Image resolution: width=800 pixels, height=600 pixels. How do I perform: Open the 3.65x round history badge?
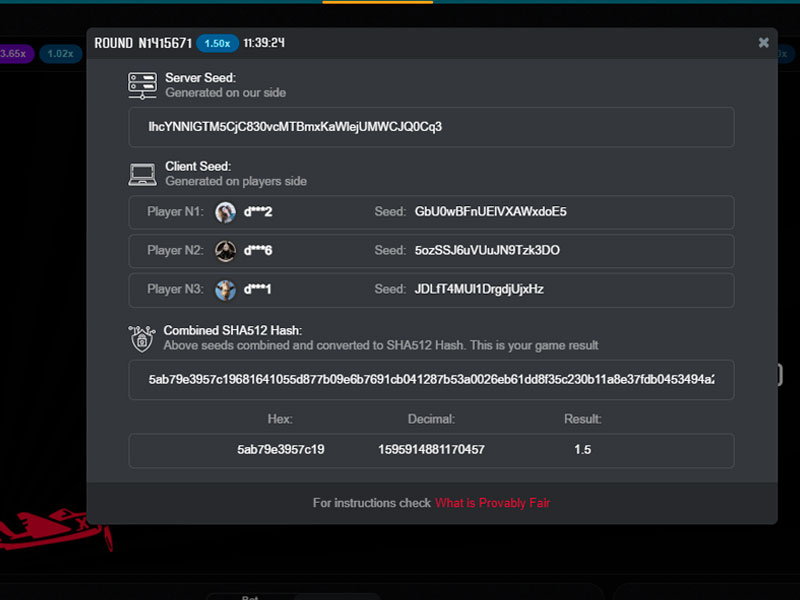(x=13, y=53)
